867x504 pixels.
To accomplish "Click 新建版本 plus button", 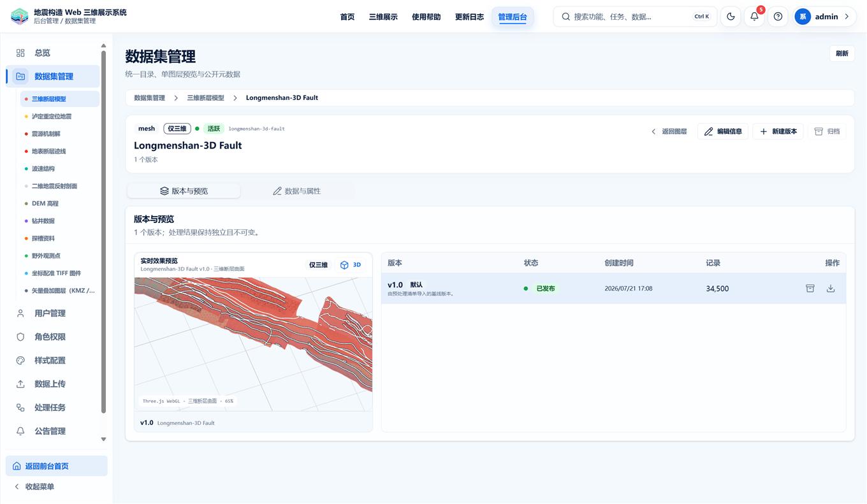I will coord(778,131).
